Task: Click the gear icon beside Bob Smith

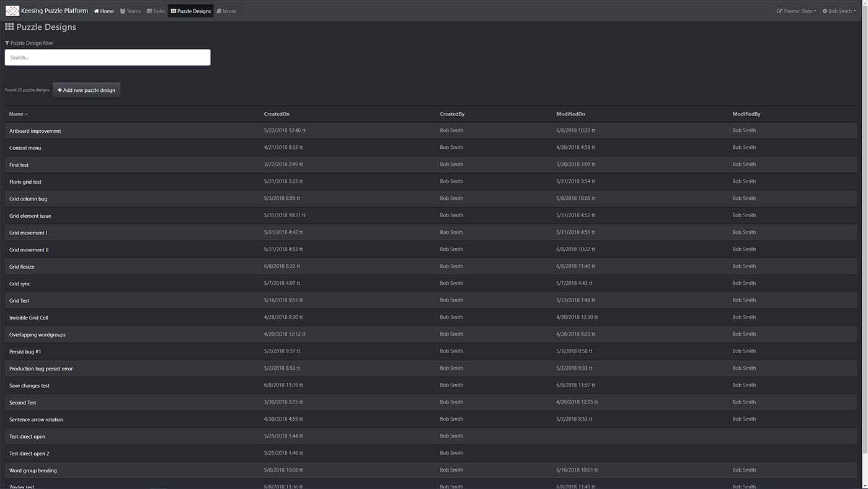Action: (x=825, y=11)
